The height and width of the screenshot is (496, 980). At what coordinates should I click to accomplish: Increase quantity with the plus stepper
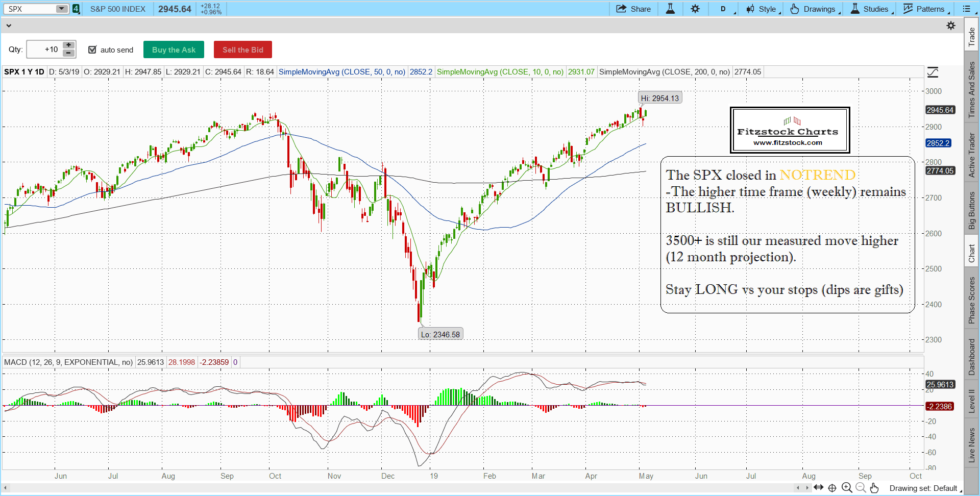point(69,45)
